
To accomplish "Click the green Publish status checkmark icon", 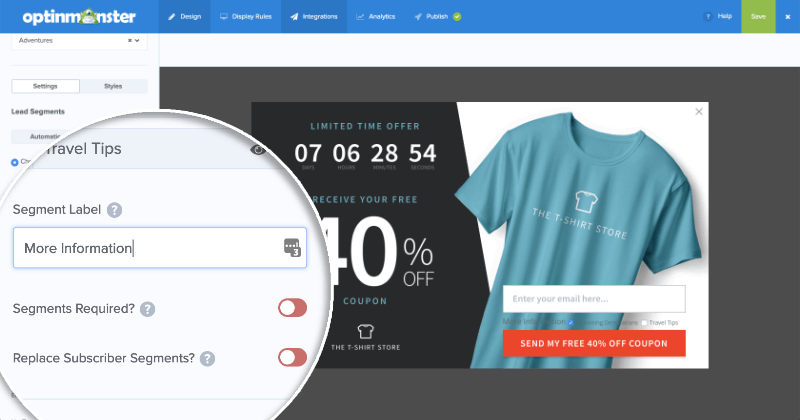I will coord(457,16).
